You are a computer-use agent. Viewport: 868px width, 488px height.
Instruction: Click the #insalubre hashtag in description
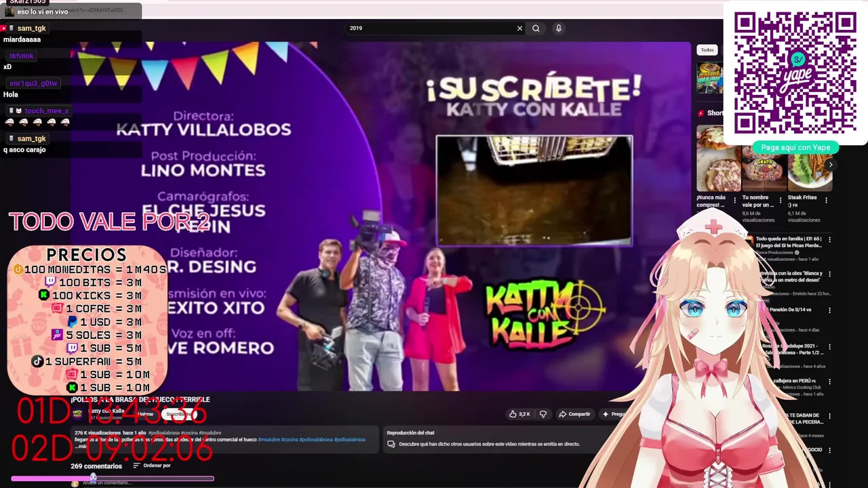[x=268, y=440]
